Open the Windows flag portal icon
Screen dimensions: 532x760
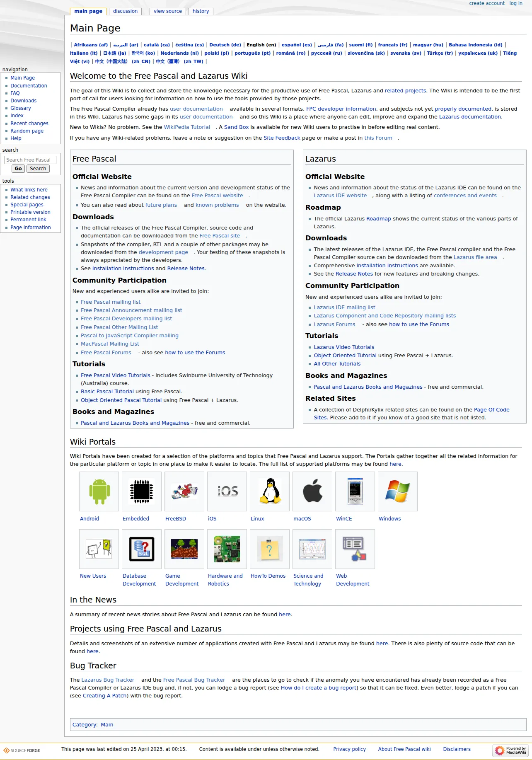click(x=398, y=491)
